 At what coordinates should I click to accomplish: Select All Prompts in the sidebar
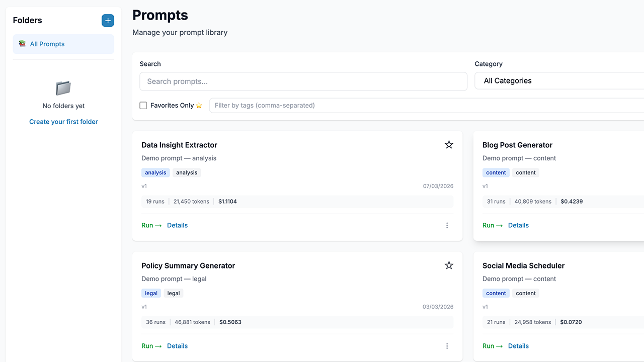click(x=63, y=44)
